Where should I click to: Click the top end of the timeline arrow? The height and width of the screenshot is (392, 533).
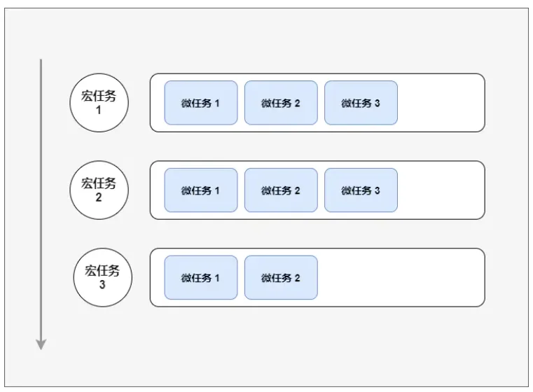click(x=41, y=62)
